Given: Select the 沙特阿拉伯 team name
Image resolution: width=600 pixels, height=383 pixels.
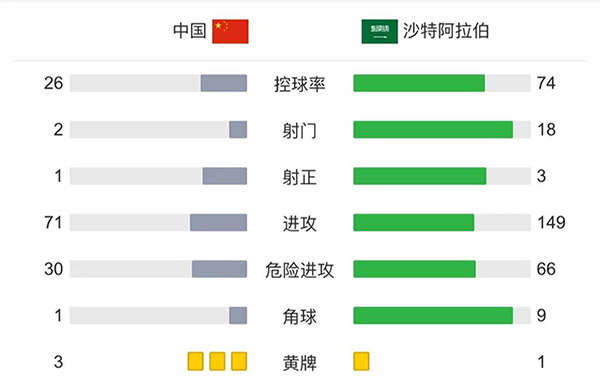Looking at the screenshot, I should click(446, 31).
